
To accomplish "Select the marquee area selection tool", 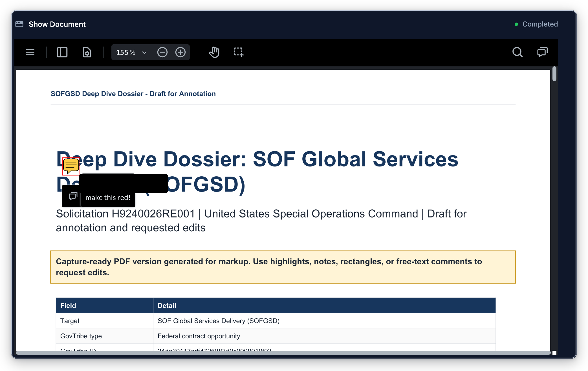I will (x=239, y=52).
